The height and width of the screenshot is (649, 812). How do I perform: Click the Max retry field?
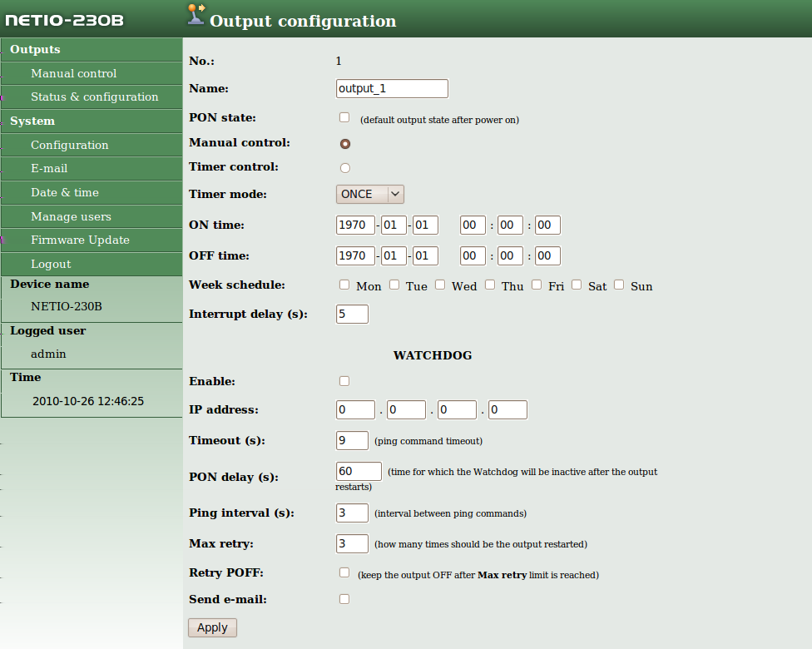pos(352,544)
